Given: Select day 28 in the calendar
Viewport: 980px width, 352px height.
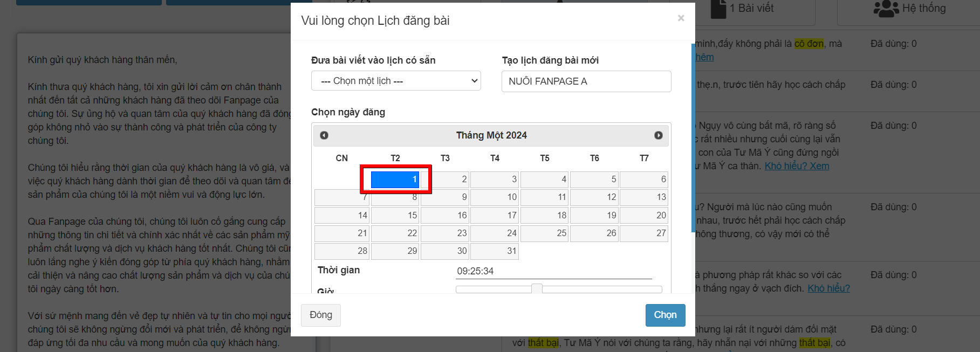Looking at the screenshot, I should (x=342, y=251).
